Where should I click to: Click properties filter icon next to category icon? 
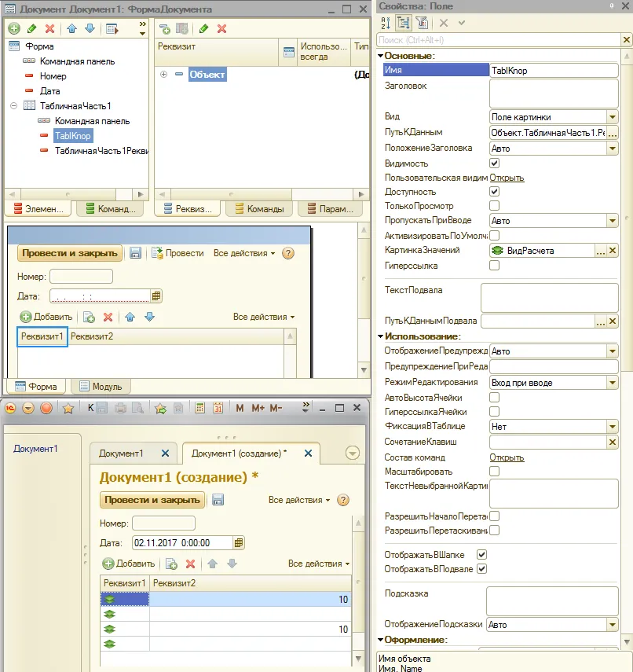click(422, 23)
